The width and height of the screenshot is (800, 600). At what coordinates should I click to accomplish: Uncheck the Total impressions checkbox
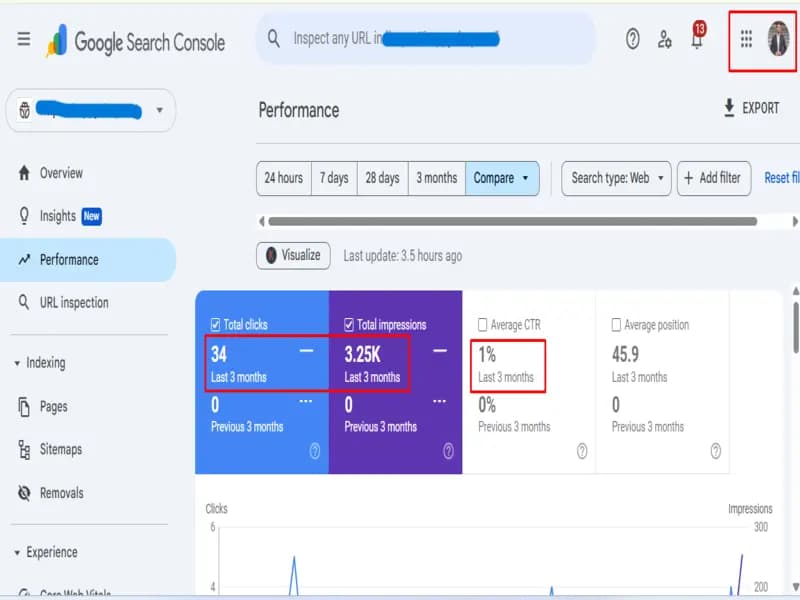point(349,324)
